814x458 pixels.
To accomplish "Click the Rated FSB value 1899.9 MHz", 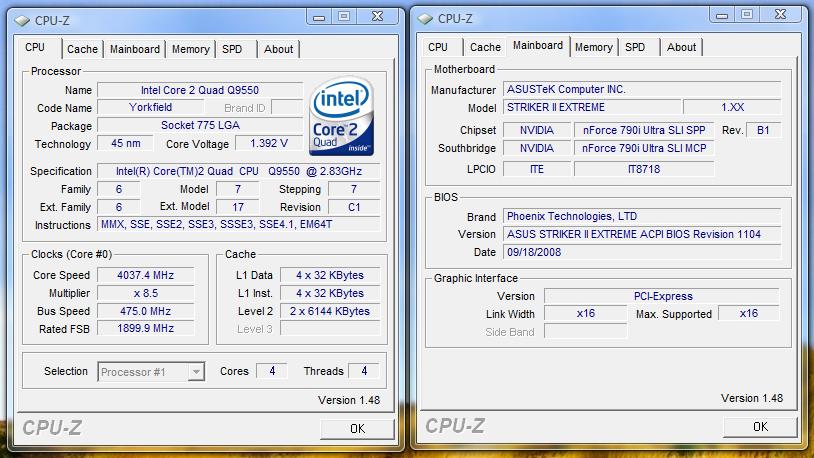I will 145,328.
